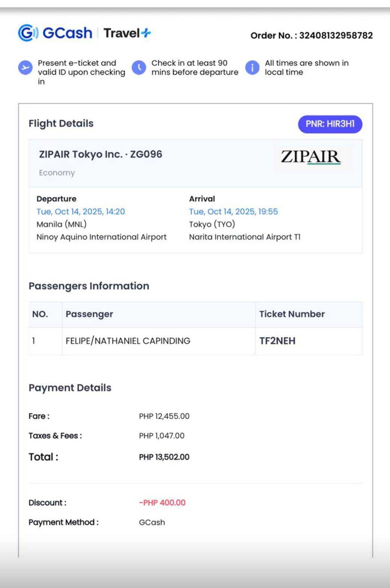The width and height of the screenshot is (390, 588).
Task: Click the info local time icon
Action: pyautogui.click(x=252, y=68)
